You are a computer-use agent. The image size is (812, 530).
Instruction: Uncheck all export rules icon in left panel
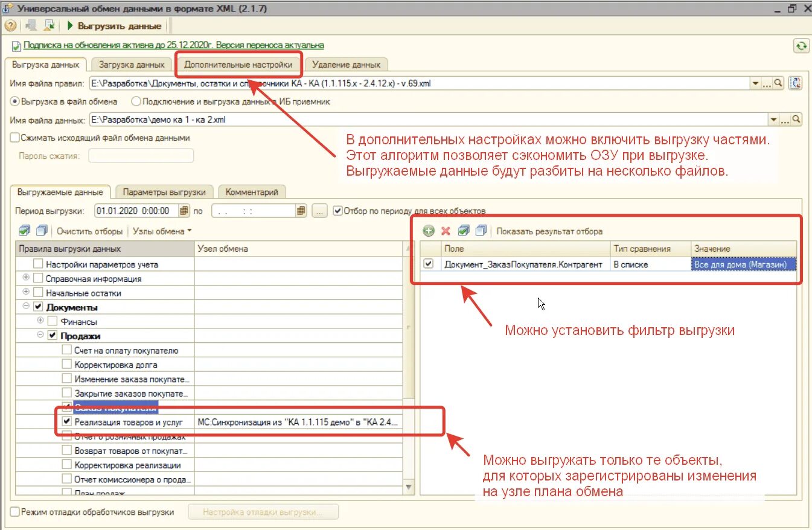[42, 231]
